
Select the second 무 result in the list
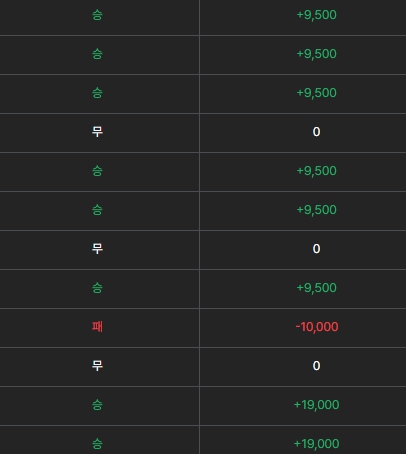point(97,249)
